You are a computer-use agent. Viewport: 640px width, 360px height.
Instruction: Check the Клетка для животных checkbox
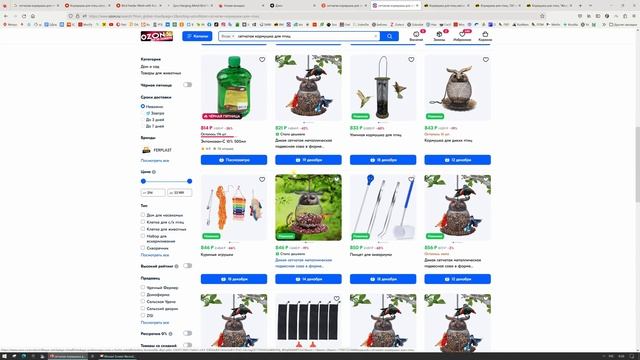click(143, 229)
